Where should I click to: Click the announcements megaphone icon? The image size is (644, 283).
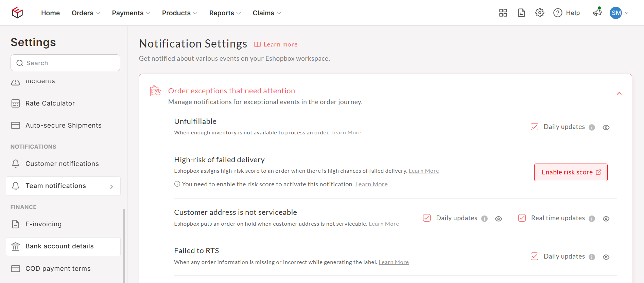pyautogui.click(x=597, y=13)
